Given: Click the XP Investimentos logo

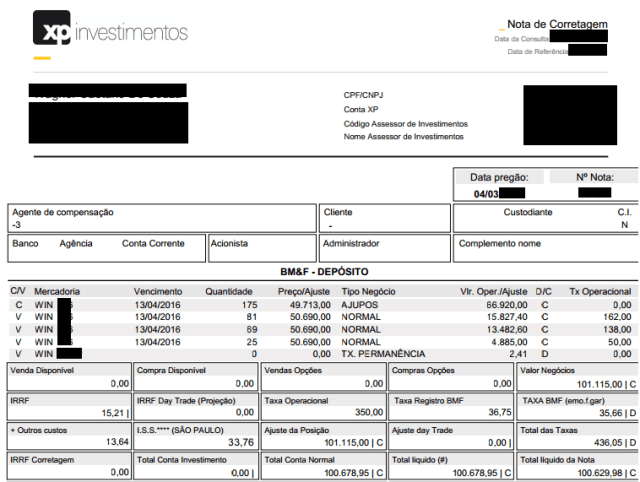Looking at the screenshot, I should click(x=110, y=29).
